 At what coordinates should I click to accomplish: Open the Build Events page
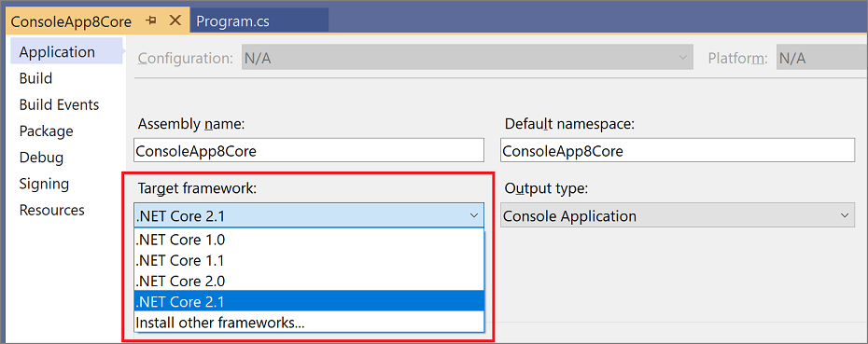click(x=59, y=105)
